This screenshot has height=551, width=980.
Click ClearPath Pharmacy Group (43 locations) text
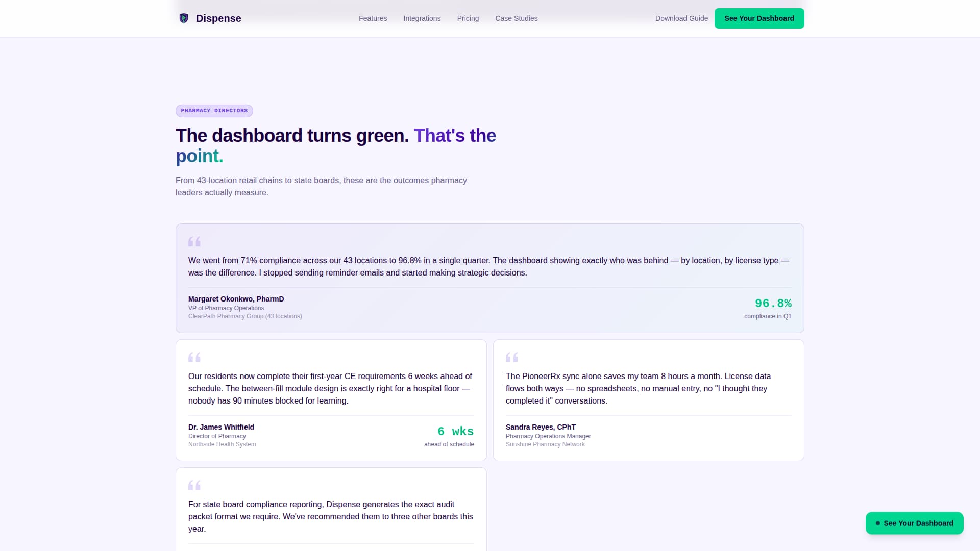[x=245, y=316]
